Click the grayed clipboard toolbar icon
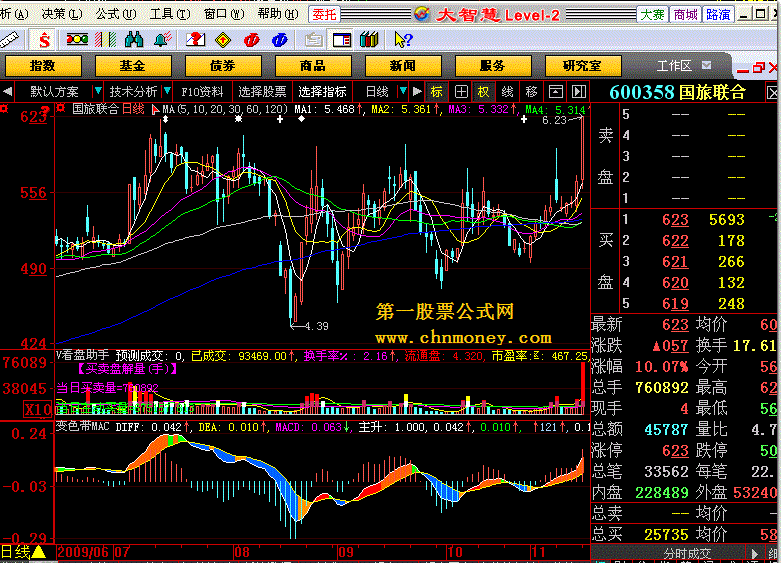Image resolution: width=784 pixels, height=563 pixels. 314,40
